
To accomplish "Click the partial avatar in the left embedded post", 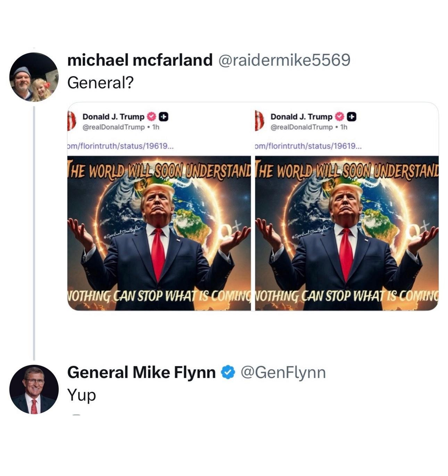I will click(71, 121).
